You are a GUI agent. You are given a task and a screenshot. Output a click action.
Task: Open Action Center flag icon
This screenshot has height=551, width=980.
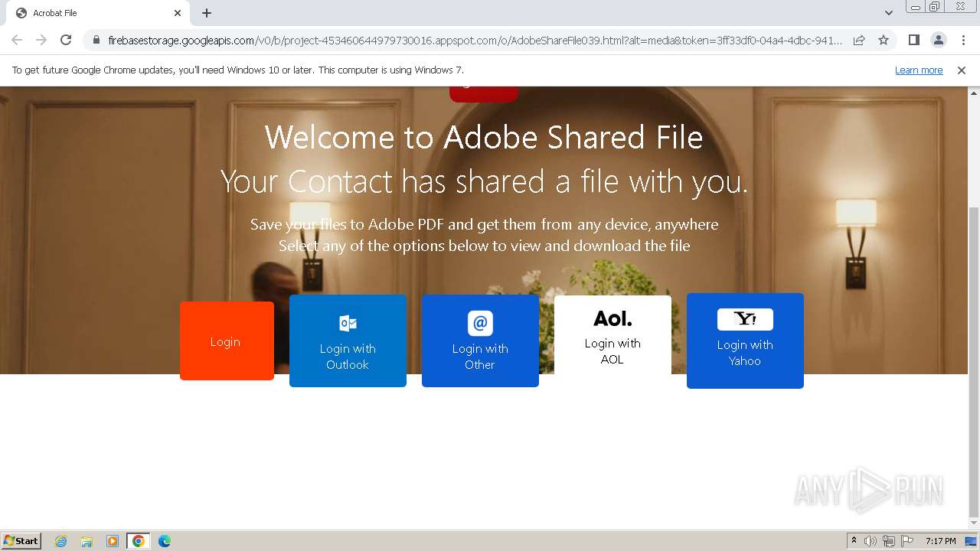pyautogui.click(x=907, y=541)
